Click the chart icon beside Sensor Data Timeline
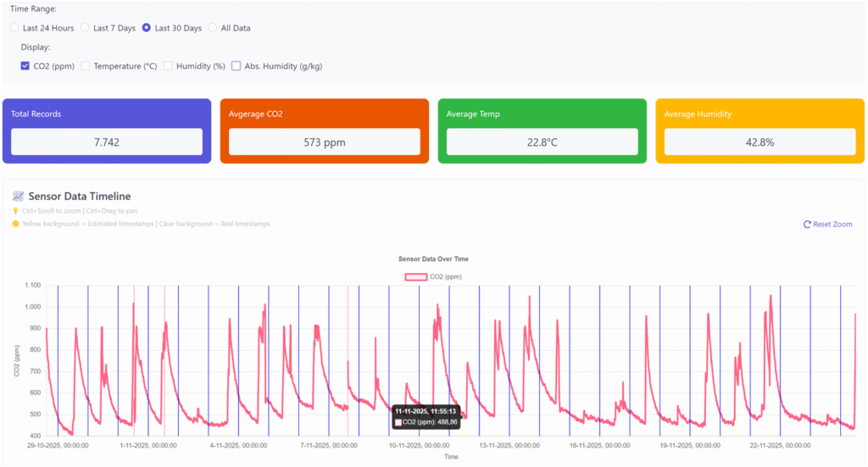This screenshot has height=467, width=868. (18, 197)
